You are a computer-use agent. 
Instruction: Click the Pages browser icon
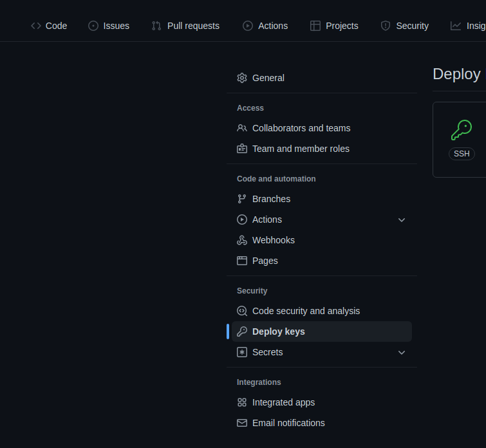(x=242, y=261)
